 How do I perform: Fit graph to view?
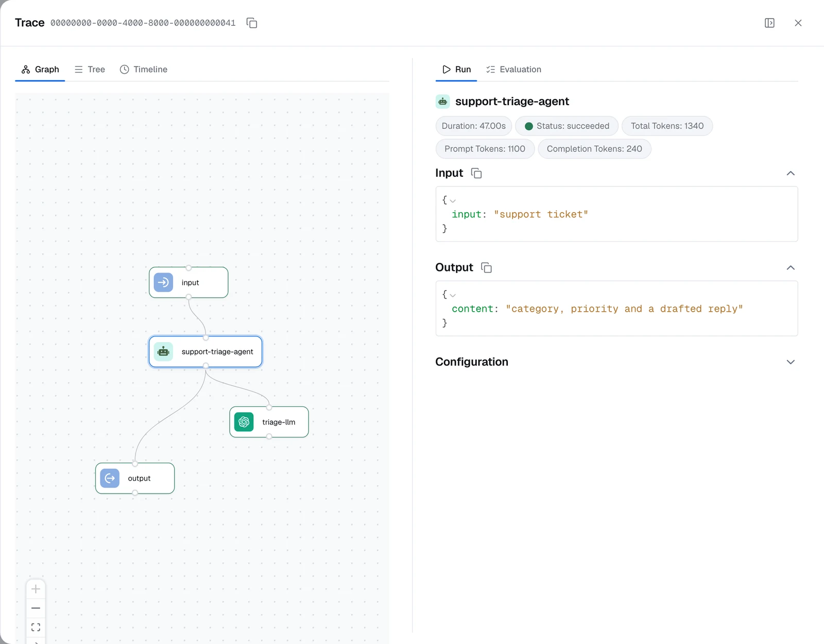[x=36, y=627]
